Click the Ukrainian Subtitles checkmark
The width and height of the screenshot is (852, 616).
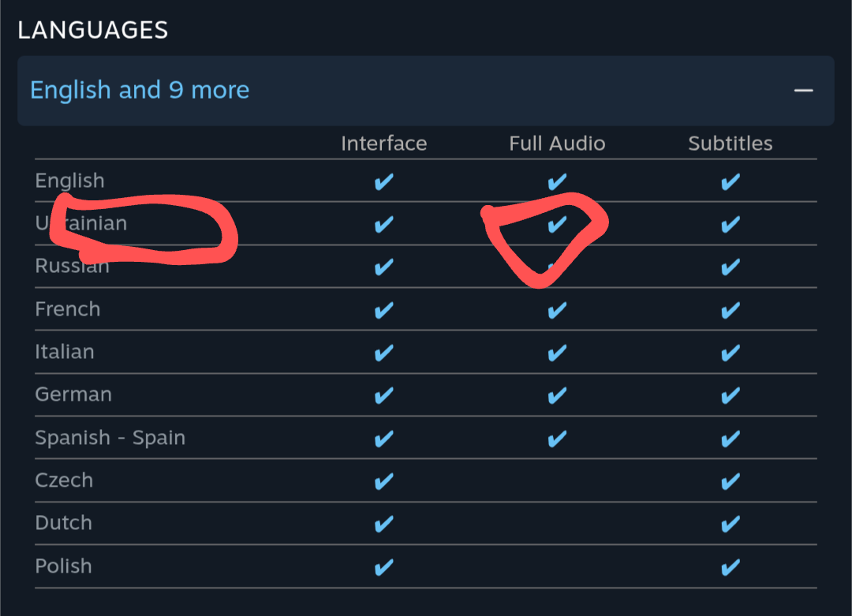point(731,225)
